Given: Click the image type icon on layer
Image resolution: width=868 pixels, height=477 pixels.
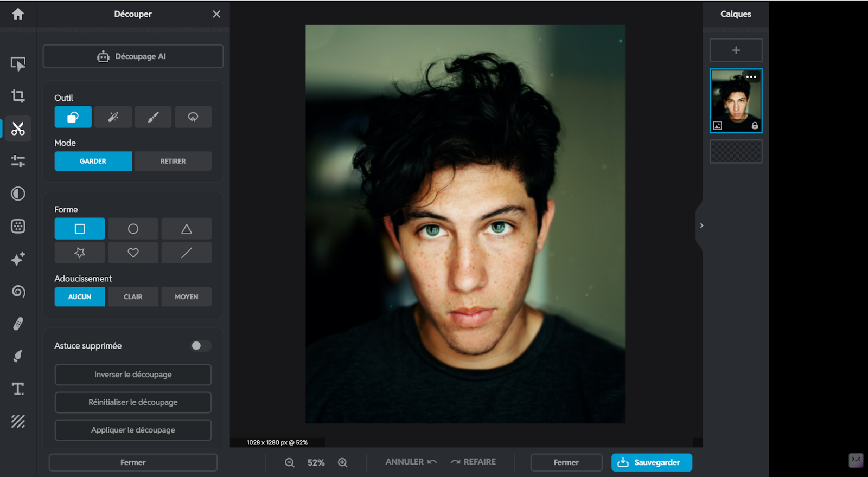Looking at the screenshot, I should (718, 126).
